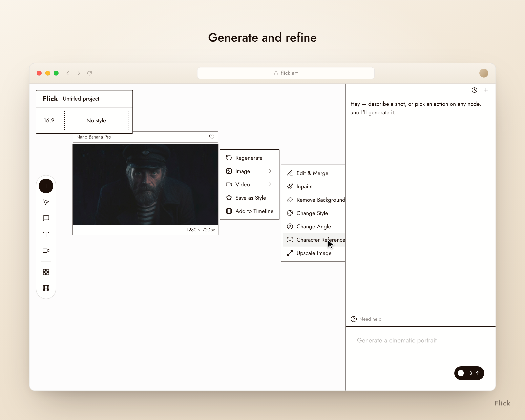Open chat history clock icon
Screen dimensions: 525x420
click(474, 90)
